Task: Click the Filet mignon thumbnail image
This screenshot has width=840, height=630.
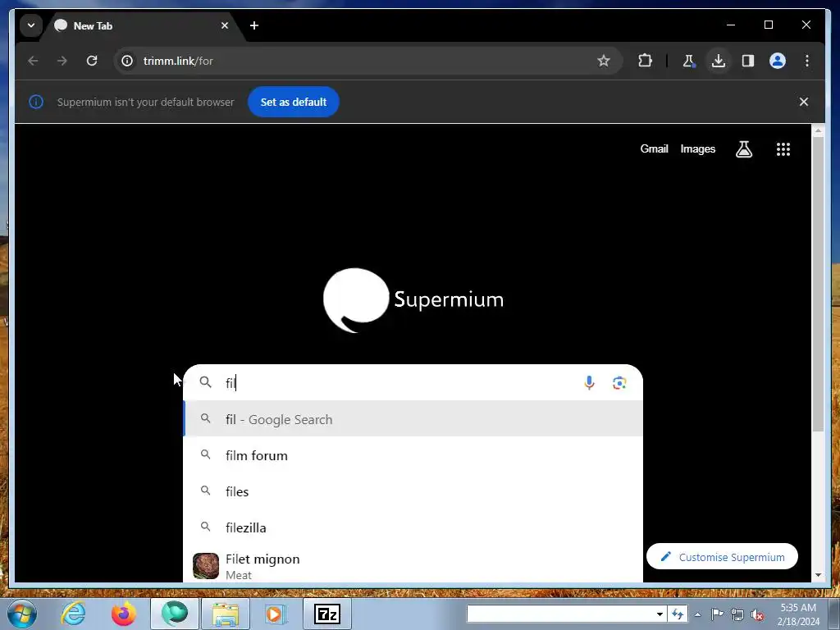Action: (206, 566)
